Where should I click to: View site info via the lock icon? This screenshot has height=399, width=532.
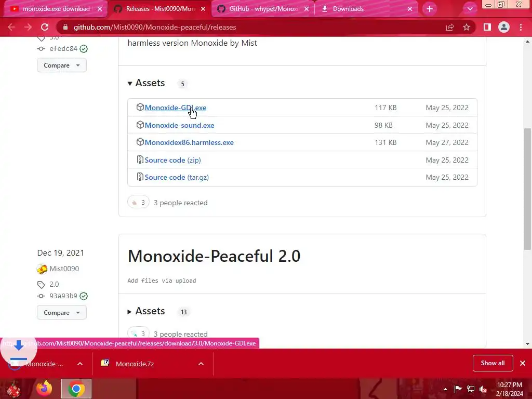pos(65,27)
